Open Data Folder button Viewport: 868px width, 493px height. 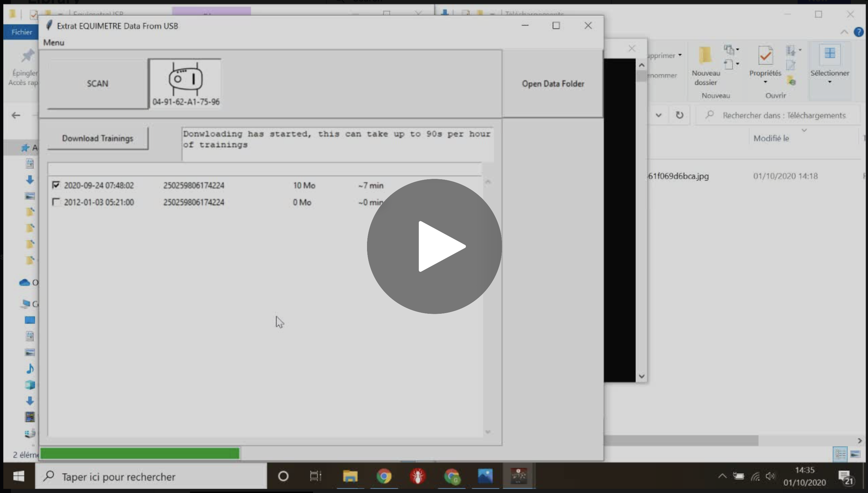(x=553, y=84)
